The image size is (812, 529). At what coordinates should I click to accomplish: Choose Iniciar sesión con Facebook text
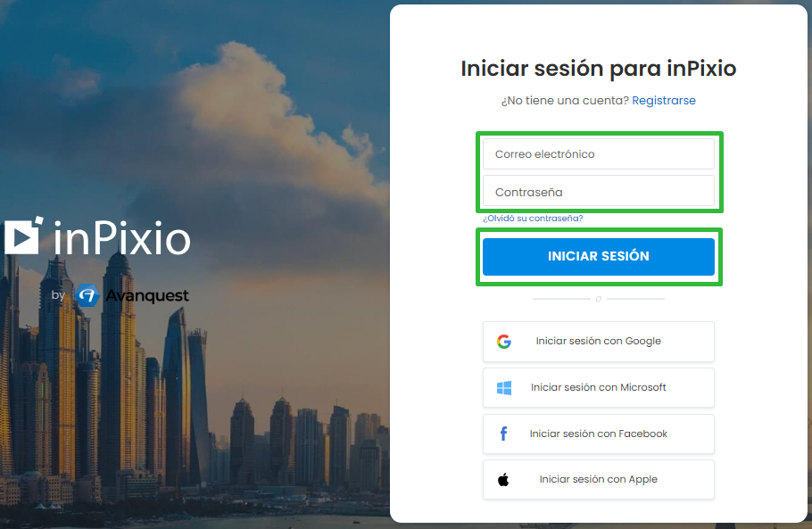[x=598, y=434]
